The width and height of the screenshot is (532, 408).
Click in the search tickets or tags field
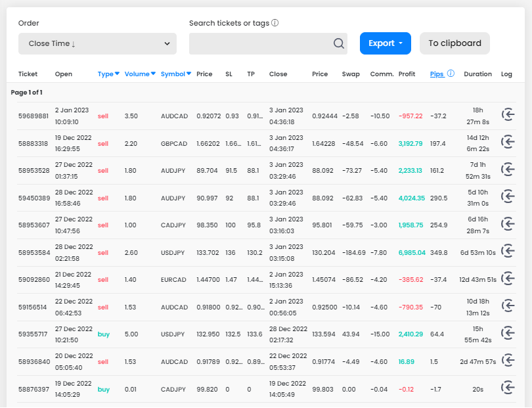click(259, 43)
